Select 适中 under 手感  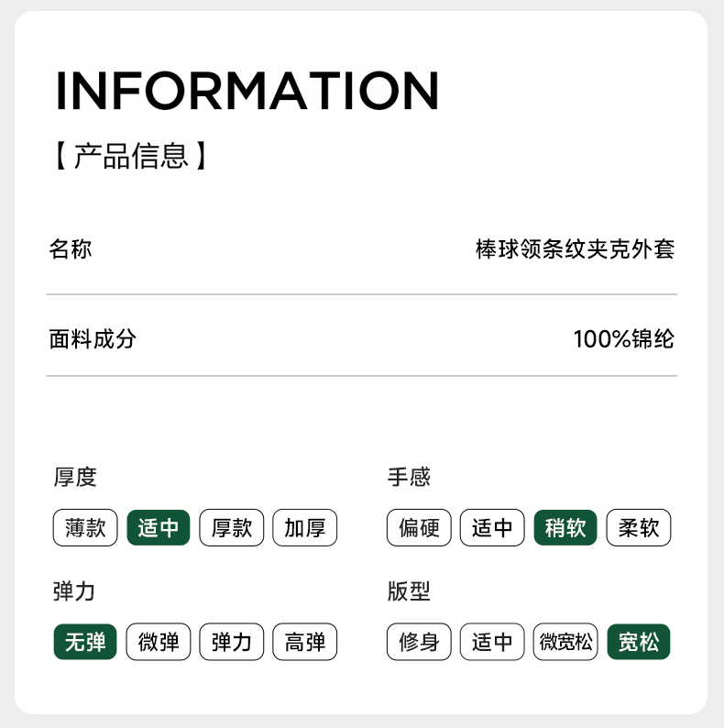492,528
